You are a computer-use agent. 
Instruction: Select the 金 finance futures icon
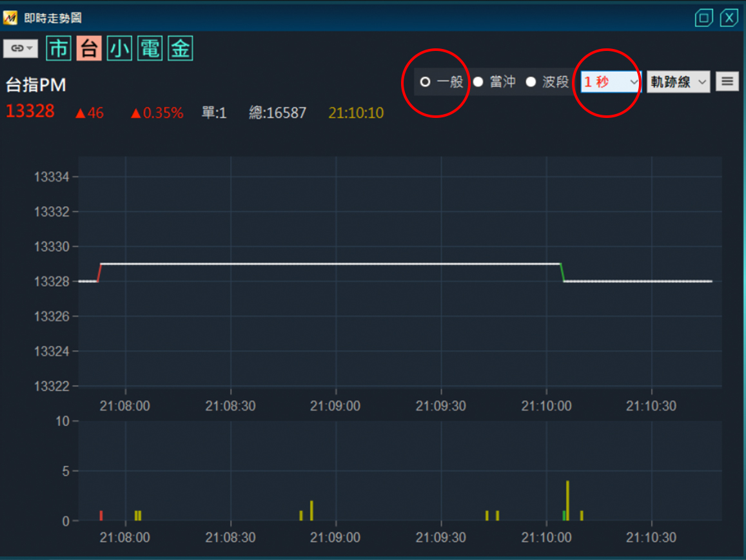tap(181, 49)
